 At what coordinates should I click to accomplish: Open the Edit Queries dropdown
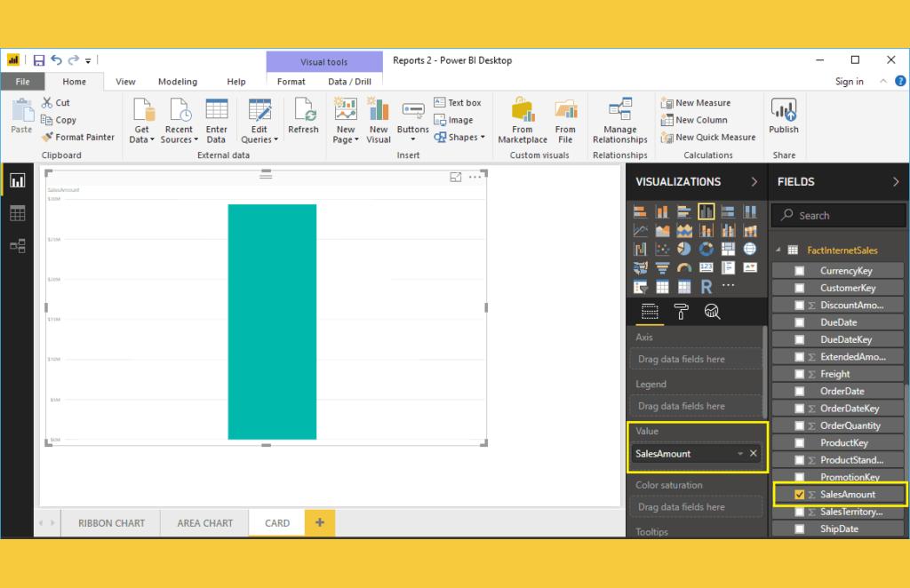click(x=259, y=121)
